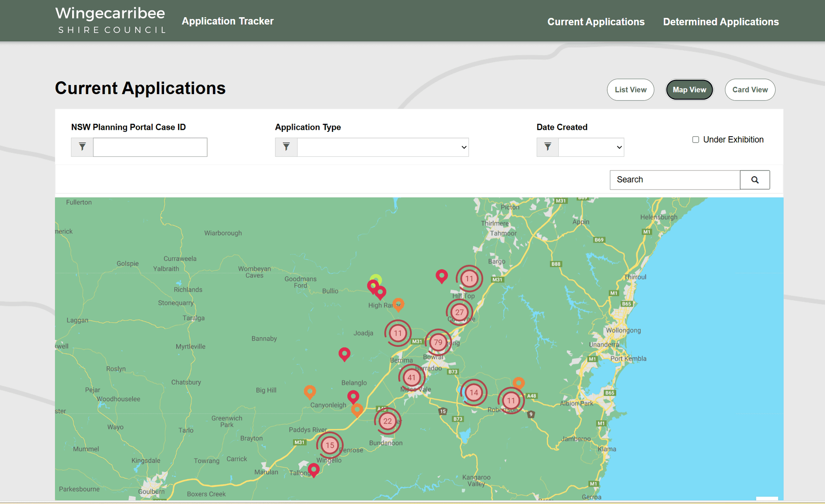Screen dimensions: 825x504
Task: Open the Application Type dropdown
Action: [x=382, y=147]
